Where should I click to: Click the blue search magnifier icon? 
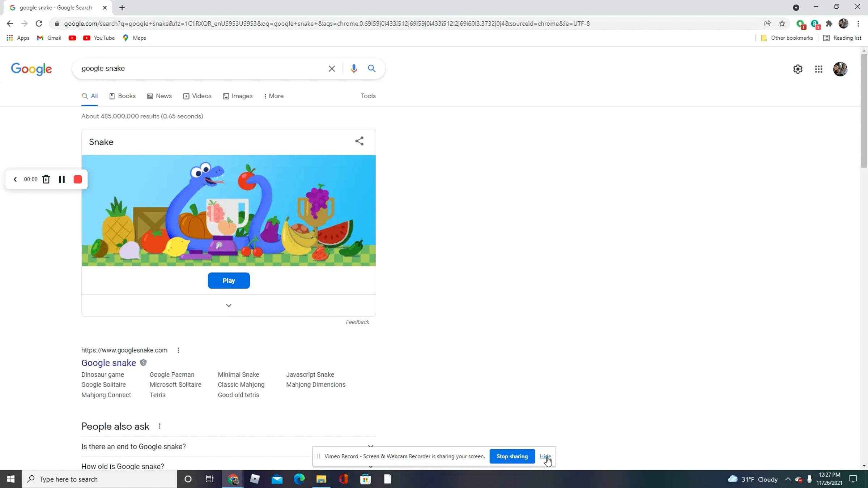pyautogui.click(x=372, y=69)
